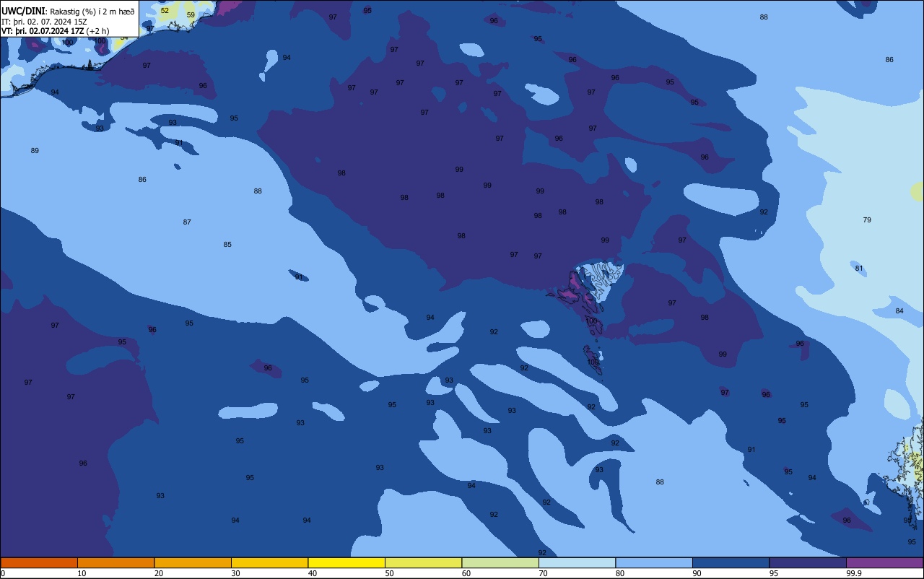Click the humidity value 89 on the map
The image size is (924, 579).
[x=35, y=151]
